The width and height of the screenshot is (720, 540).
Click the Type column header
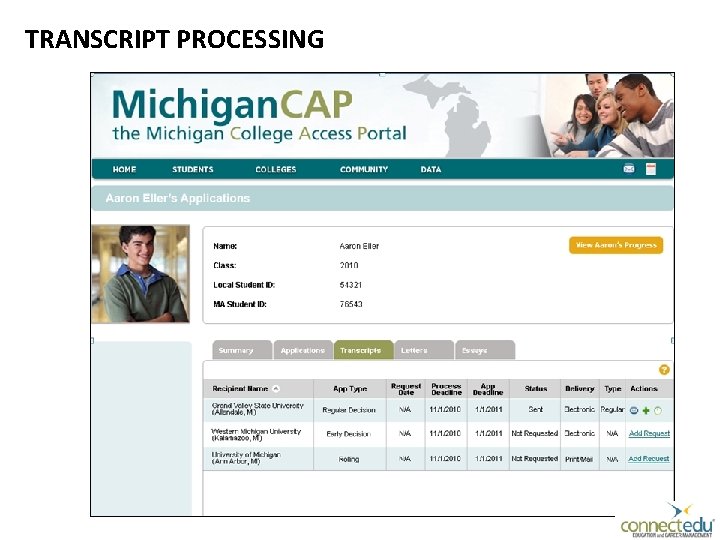point(613,388)
